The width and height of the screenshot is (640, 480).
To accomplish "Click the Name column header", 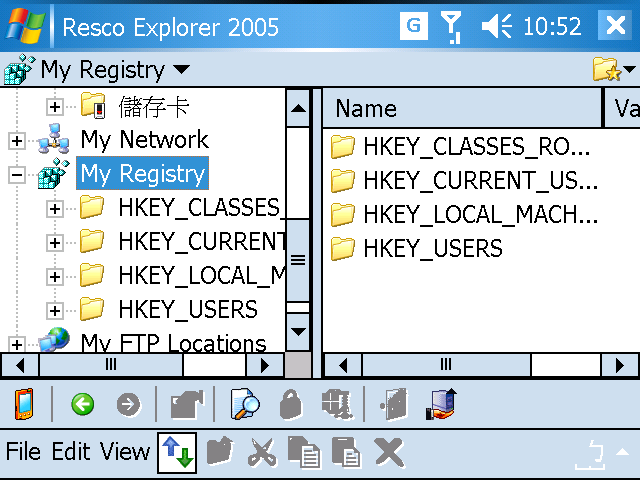I will [462, 109].
